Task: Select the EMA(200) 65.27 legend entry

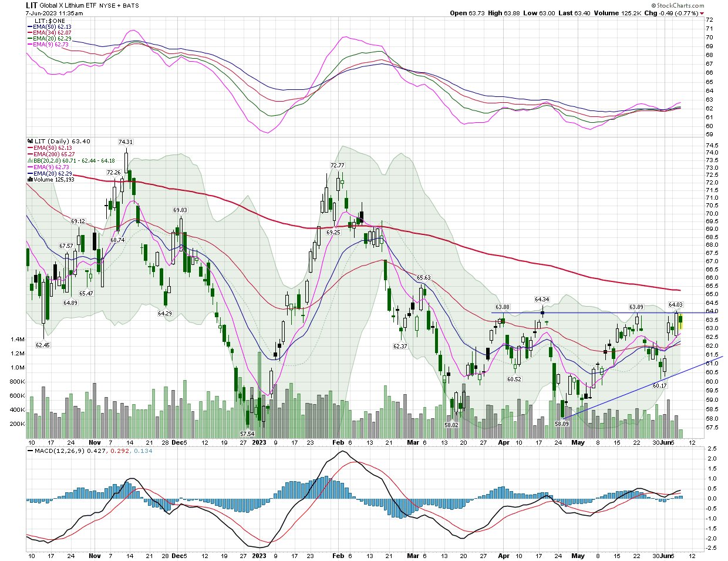Action: pyautogui.click(x=54, y=154)
